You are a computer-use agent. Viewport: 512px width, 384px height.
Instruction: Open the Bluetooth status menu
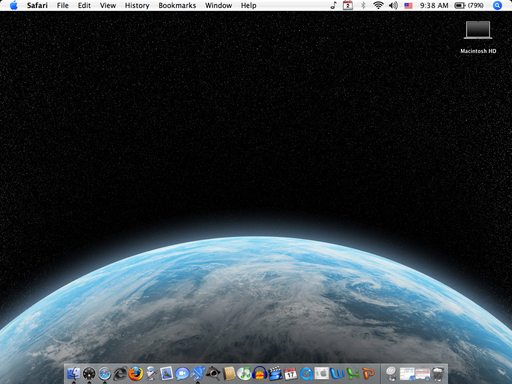point(363,5)
